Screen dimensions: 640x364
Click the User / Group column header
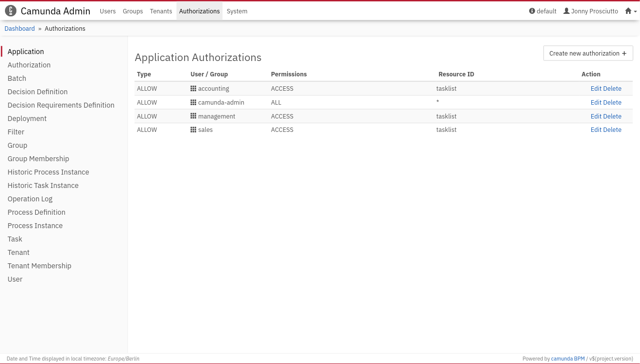point(209,74)
